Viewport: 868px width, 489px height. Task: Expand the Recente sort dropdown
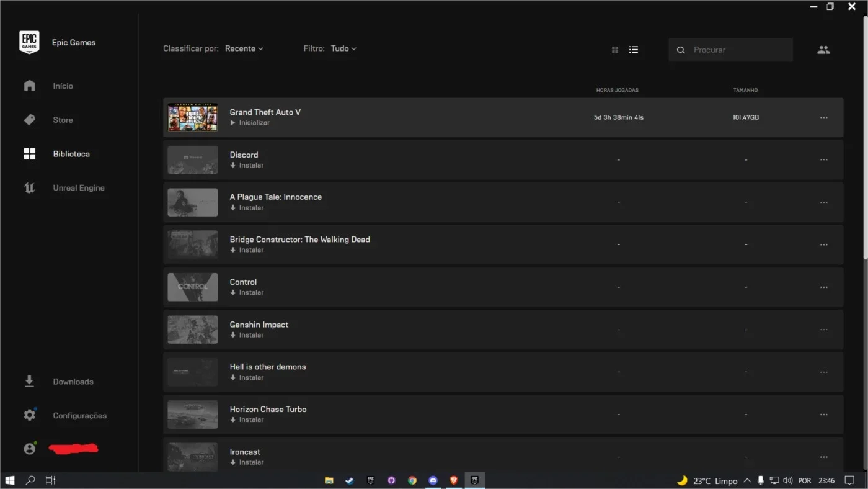click(x=244, y=48)
